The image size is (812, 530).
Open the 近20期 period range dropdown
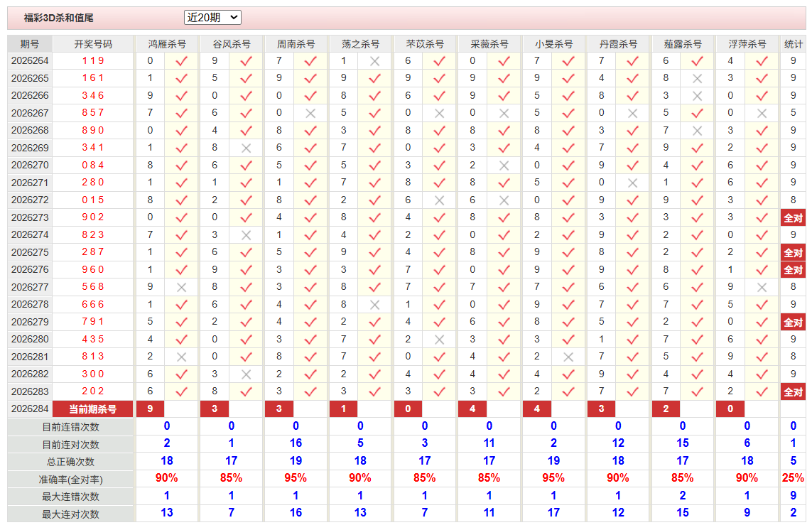point(212,18)
